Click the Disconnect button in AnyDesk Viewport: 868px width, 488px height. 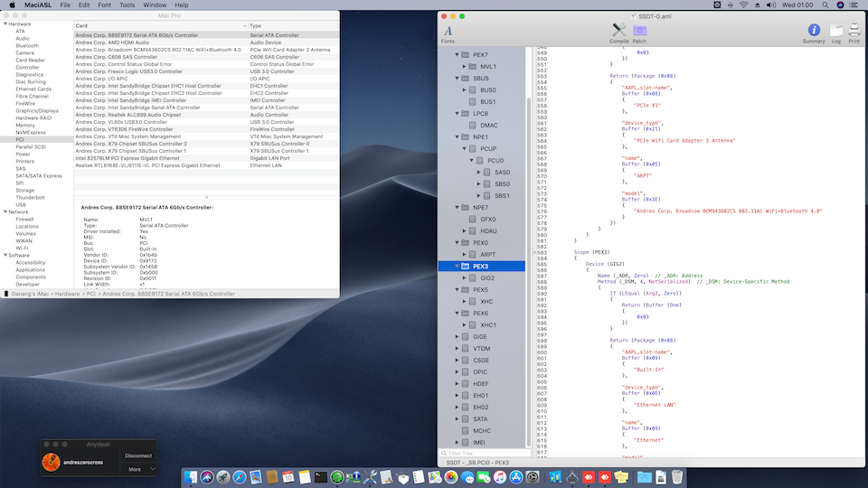tap(138, 455)
